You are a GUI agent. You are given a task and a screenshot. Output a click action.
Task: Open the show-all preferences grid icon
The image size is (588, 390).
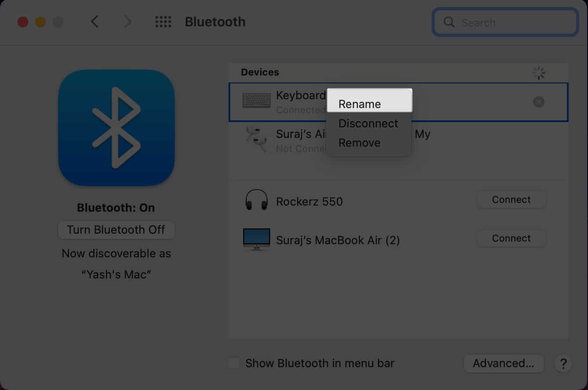pyautogui.click(x=163, y=22)
